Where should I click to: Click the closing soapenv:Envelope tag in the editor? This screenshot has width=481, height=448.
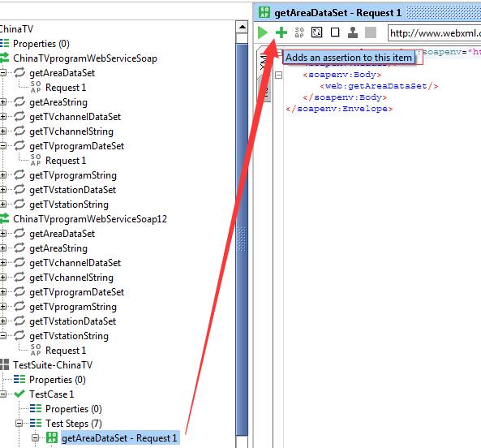click(339, 109)
